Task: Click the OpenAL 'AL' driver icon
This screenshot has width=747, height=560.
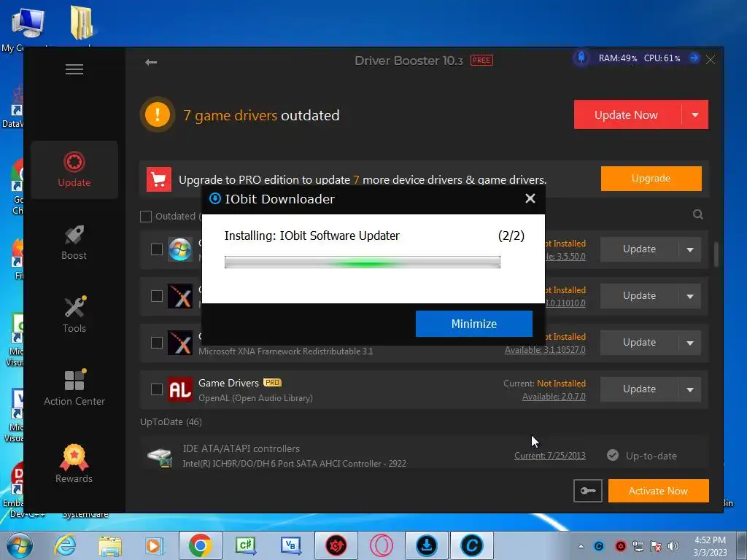Action: coord(180,389)
